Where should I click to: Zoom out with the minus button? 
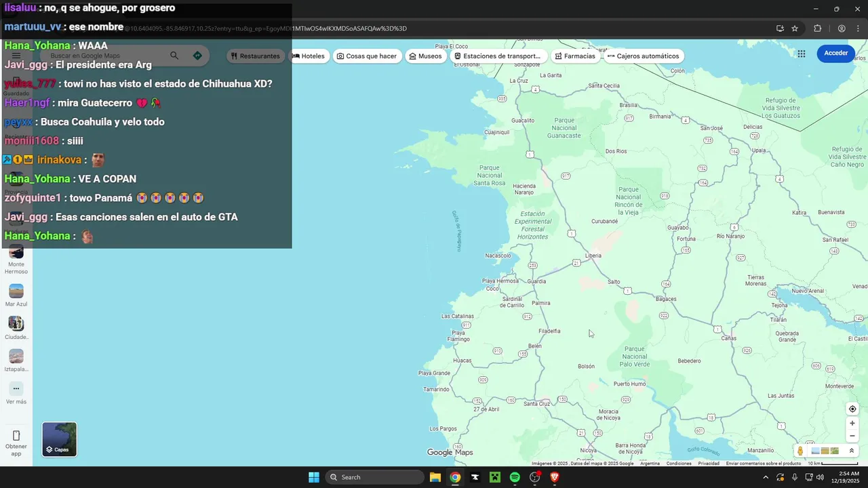[x=852, y=436]
